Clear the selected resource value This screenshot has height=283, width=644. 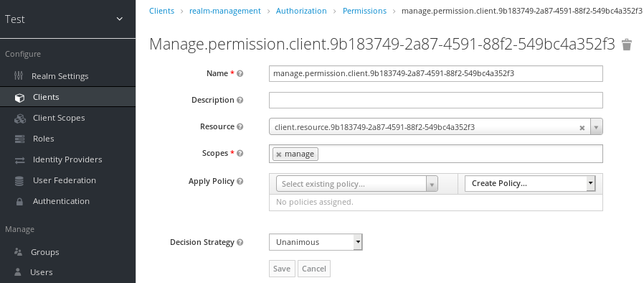pyautogui.click(x=582, y=128)
